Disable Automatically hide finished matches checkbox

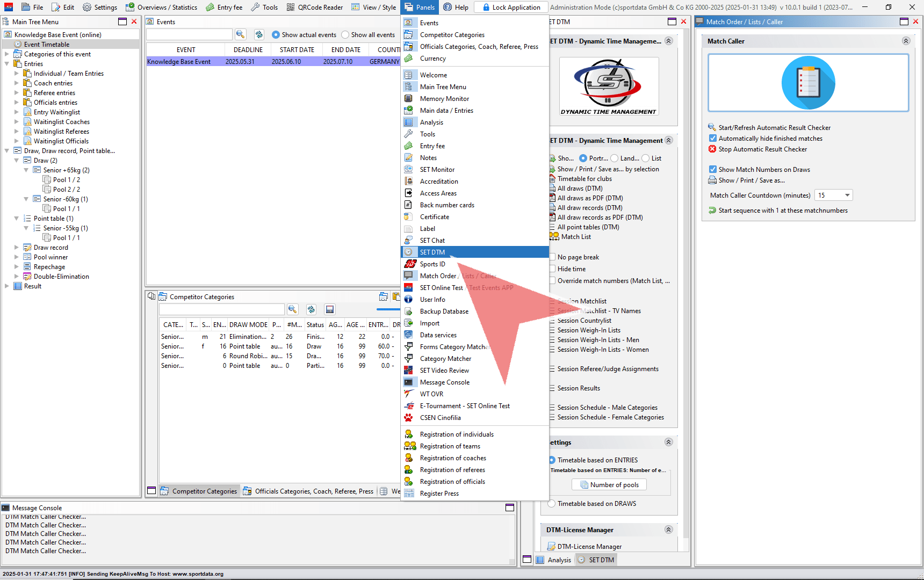(713, 139)
